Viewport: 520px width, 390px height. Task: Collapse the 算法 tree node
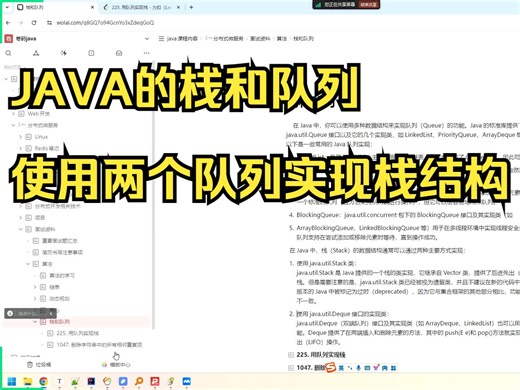(28, 264)
